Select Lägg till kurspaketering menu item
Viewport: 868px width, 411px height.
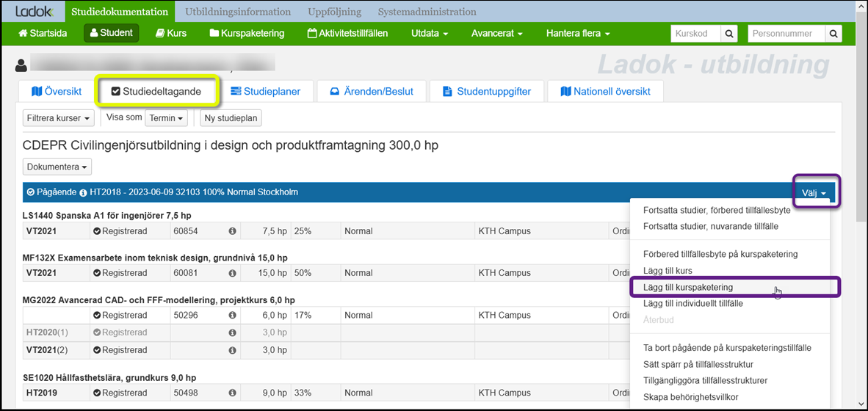coord(688,287)
